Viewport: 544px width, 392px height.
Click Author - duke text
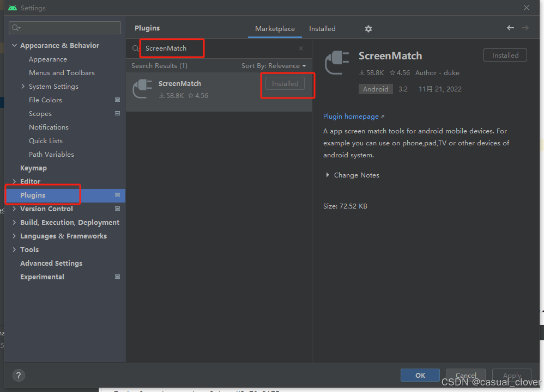437,73
